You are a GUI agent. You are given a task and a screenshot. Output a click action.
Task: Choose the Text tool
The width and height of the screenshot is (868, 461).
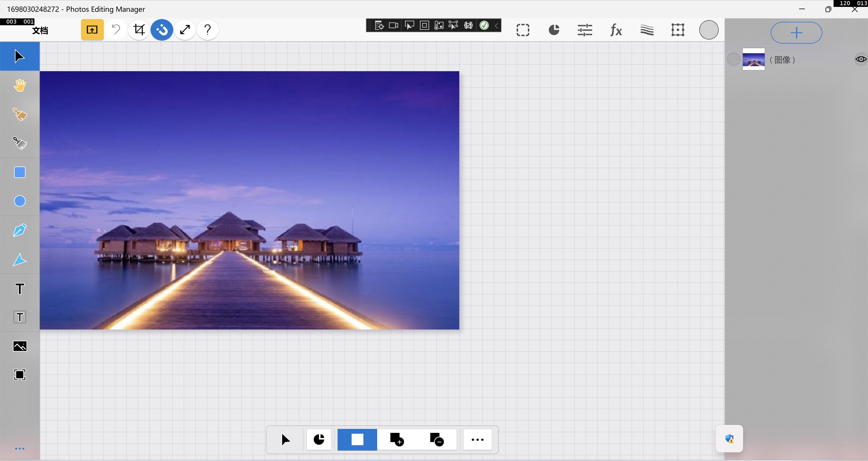(20, 289)
